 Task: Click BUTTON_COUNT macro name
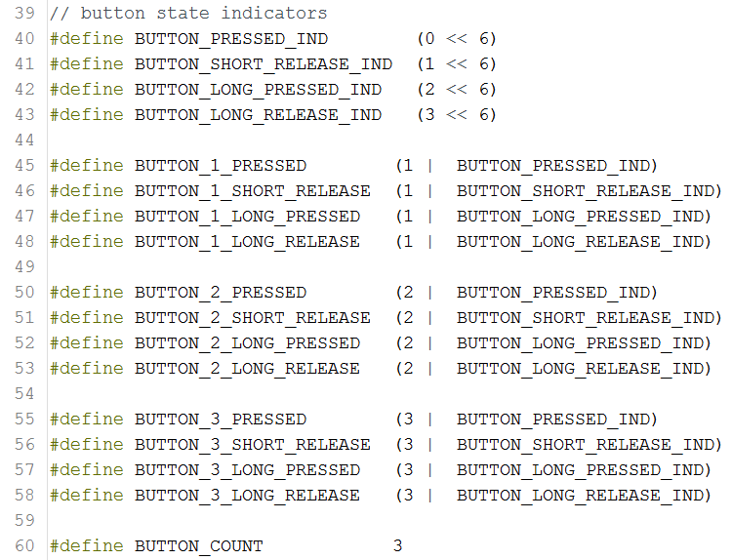199,546
